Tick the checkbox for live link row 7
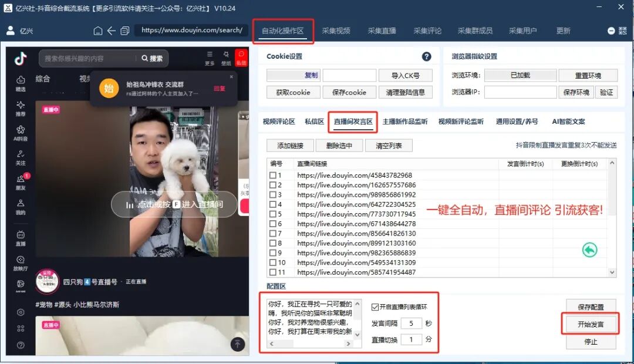 coord(273,234)
